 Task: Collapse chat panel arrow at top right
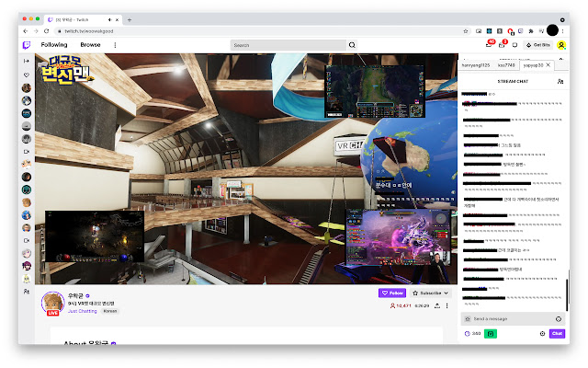pos(561,59)
